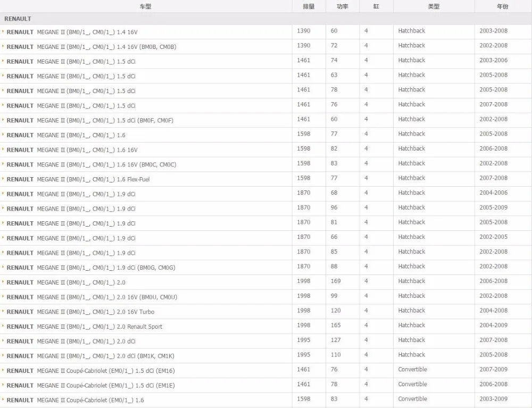The height and width of the screenshot is (408, 532).
Task: Select cylinder count 4 in the 16V Turbo row
Action: [x=366, y=311]
